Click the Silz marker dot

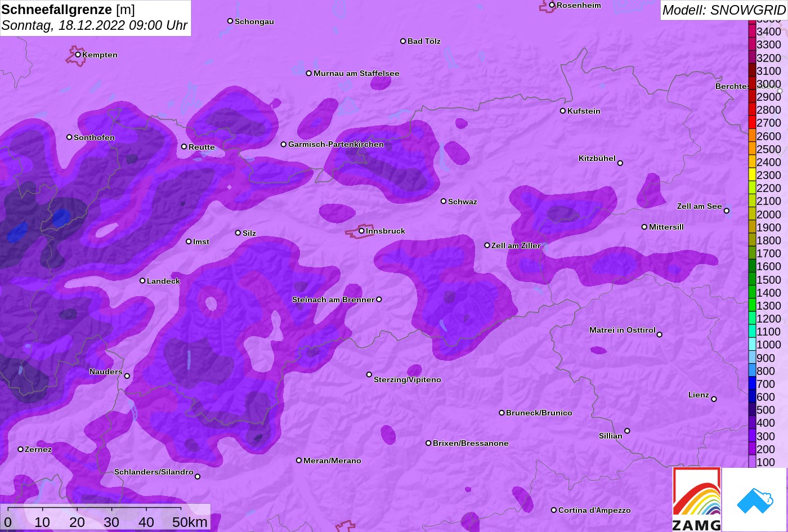point(238,233)
